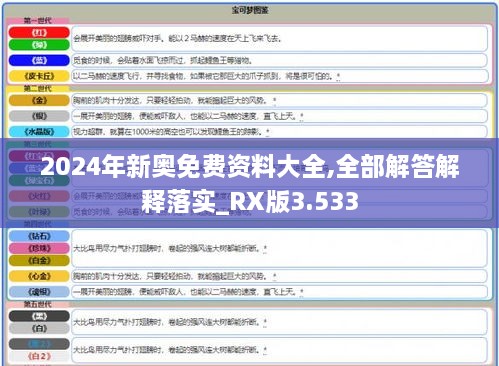Select the 第二世代 section header

pyautogui.click(x=38, y=88)
